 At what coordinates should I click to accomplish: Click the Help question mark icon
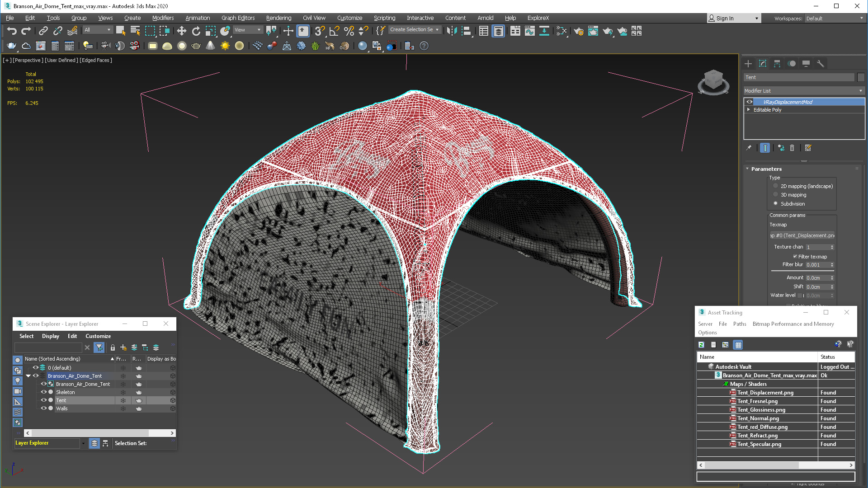pyautogui.click(x=424, y=46)
